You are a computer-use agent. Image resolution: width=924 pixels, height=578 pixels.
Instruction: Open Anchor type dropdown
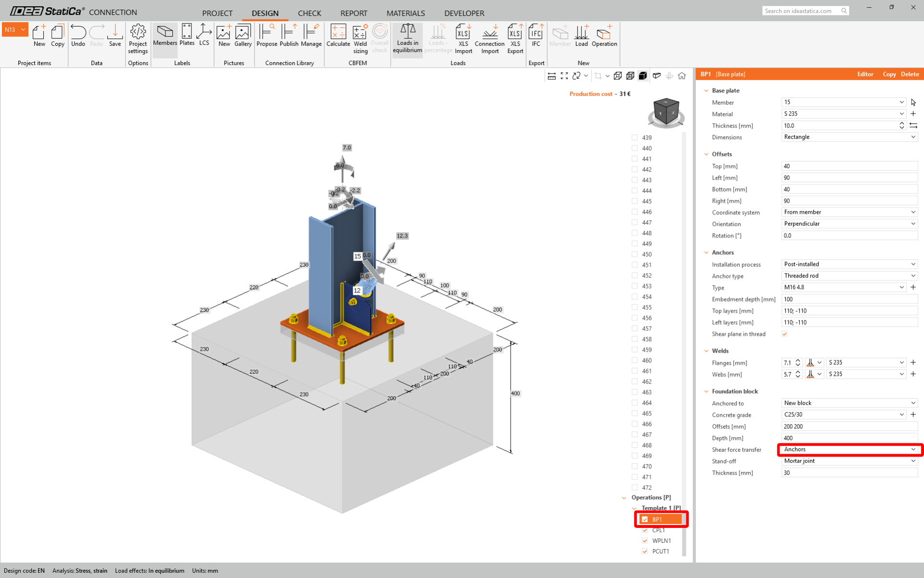(x=849, y=276)
